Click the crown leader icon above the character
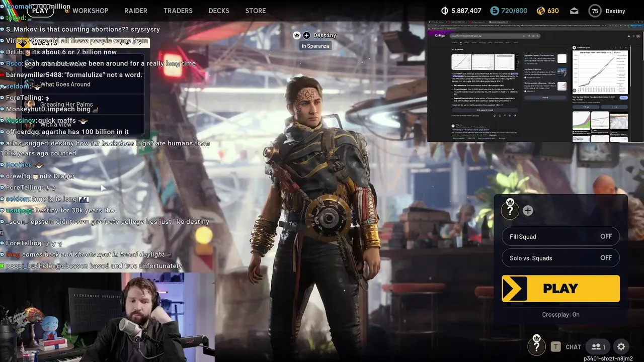 [297, 35]
